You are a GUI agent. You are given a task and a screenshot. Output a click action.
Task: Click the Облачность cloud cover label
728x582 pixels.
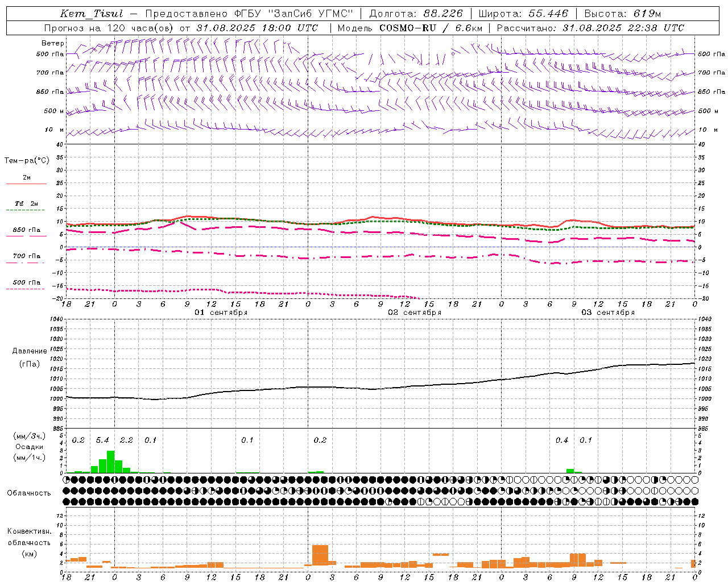point(29,493)
